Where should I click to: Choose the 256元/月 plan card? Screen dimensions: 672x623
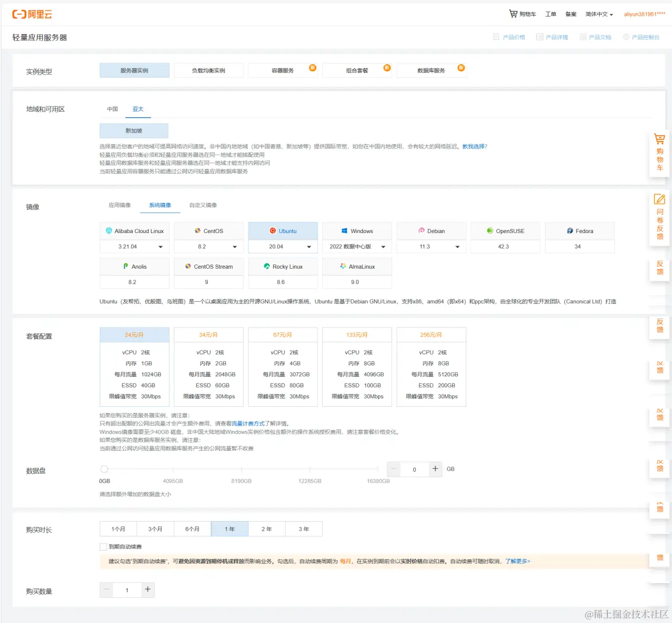click(432, 366)
